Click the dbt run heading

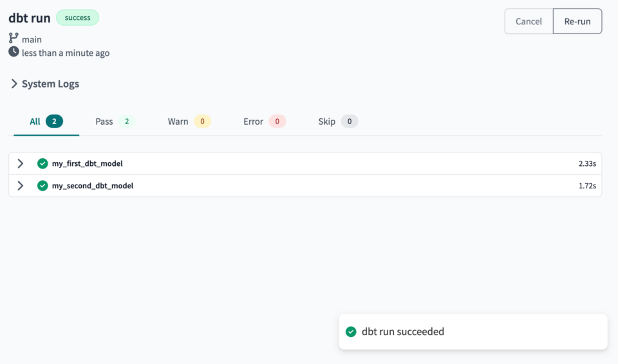(x=30, y=18)
